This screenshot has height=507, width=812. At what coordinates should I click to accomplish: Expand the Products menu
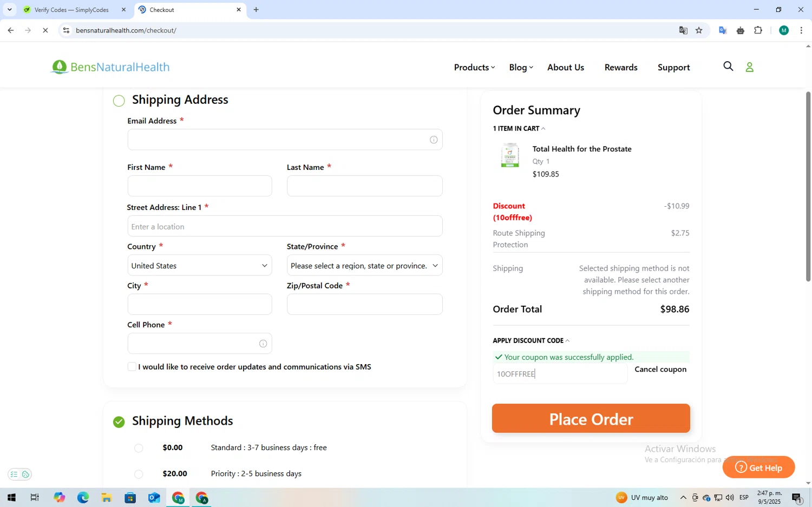tap(474, 67)
